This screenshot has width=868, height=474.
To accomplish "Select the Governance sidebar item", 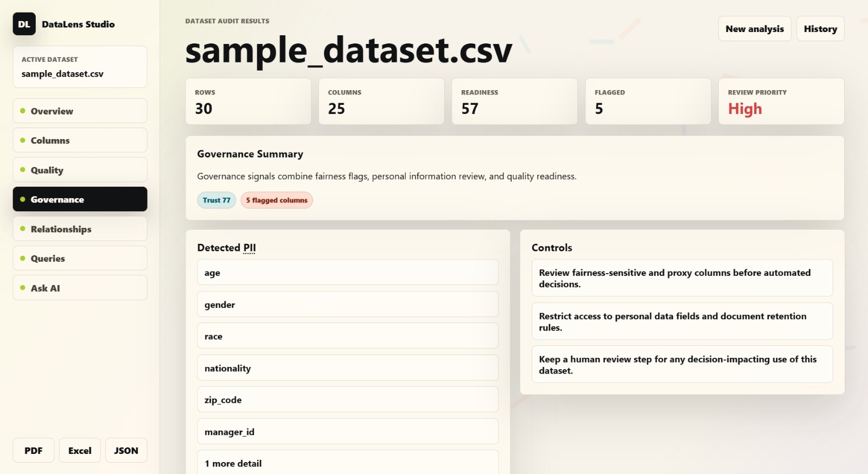I will 80,199.
